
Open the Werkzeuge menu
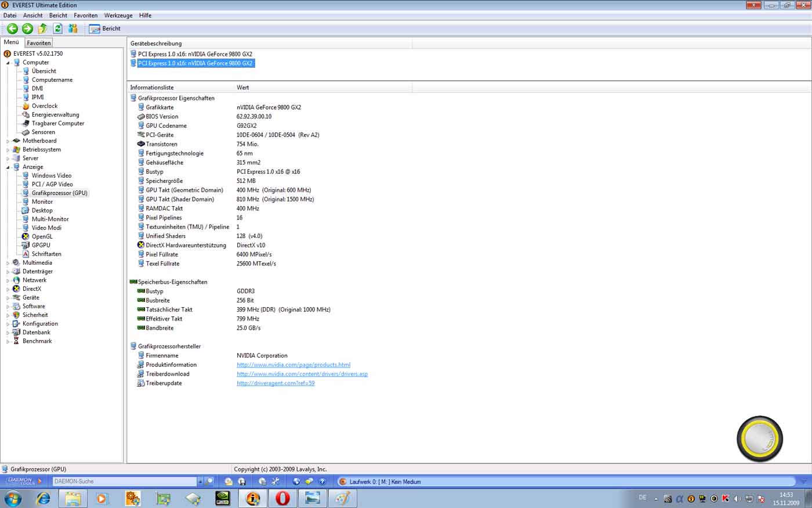[x=118, y=16]
